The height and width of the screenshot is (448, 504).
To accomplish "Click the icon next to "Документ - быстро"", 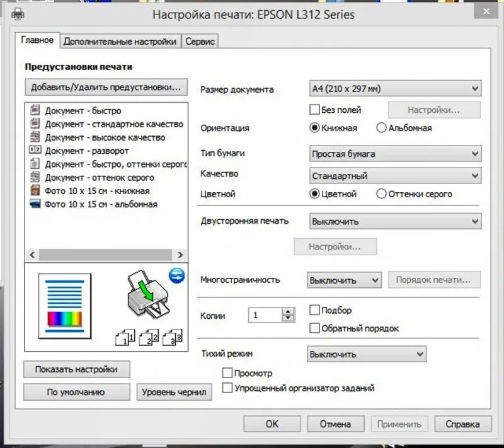I will tap(35, 110).
